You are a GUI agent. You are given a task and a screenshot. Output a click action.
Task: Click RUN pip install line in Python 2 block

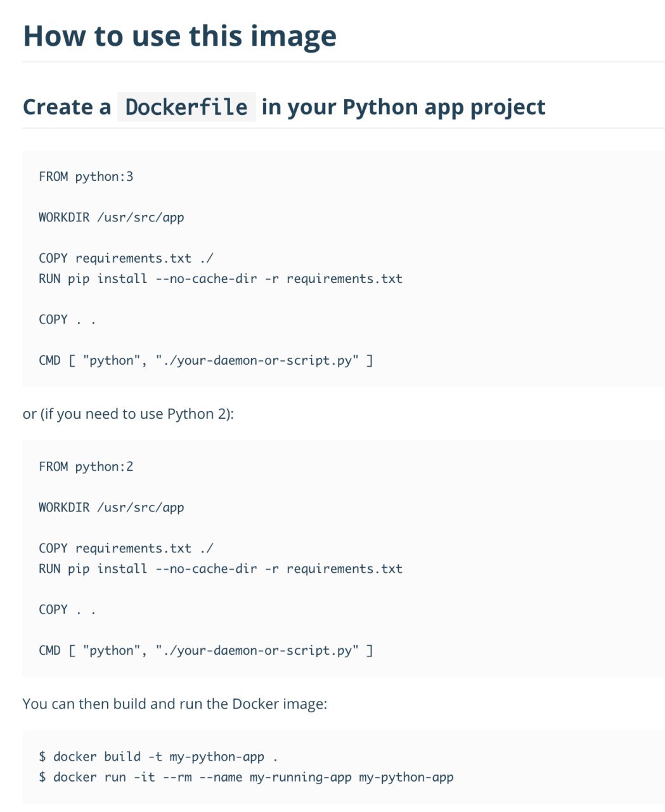pyautogui.click(x=221, y=568)
